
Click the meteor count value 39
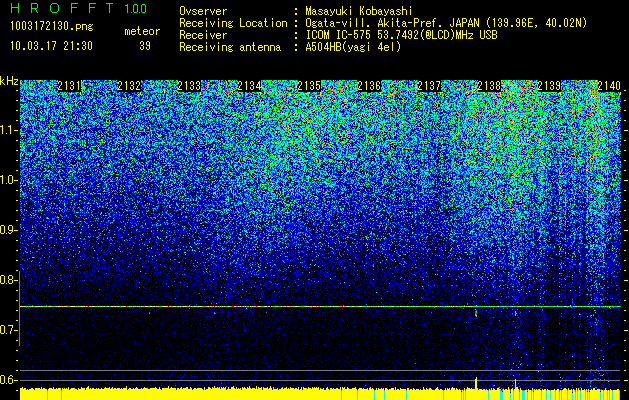(x=145, y=46)
